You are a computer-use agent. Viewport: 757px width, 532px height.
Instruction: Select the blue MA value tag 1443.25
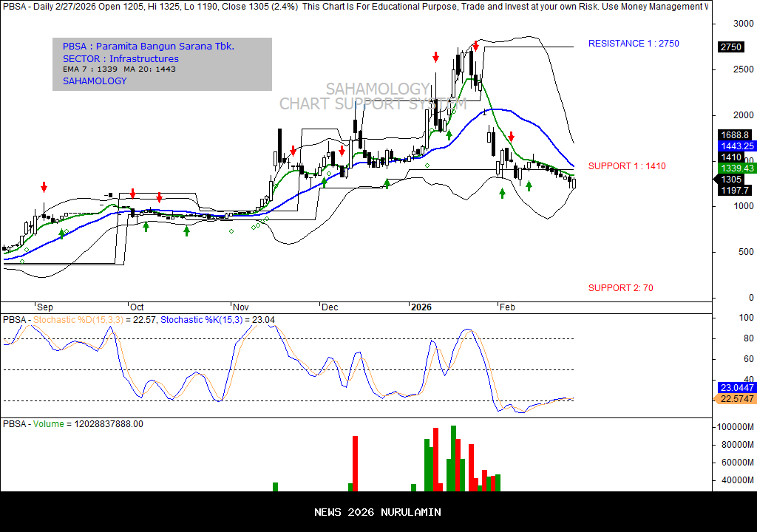[x=736, y=146]
